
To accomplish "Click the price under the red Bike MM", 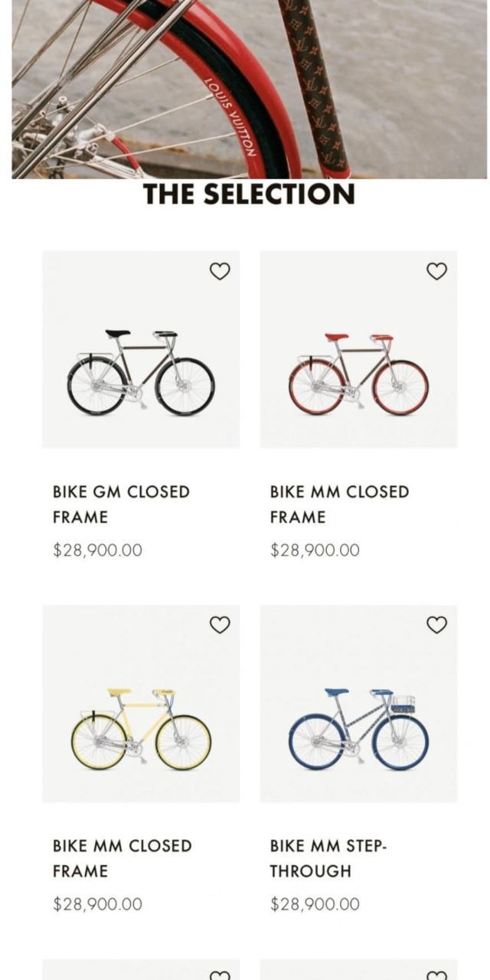I will [315, 550].
